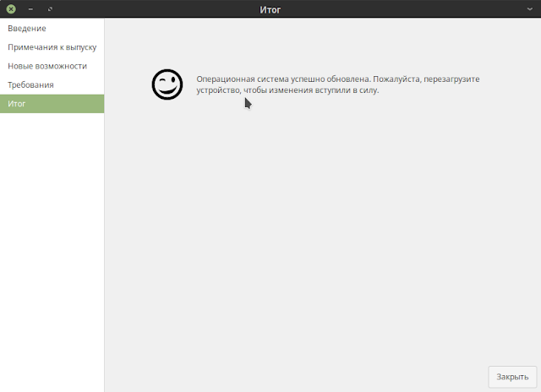Open the titlebar chevron menu at right
The height and width of the screenshot is (392, 541).
(x=530, y=9)
